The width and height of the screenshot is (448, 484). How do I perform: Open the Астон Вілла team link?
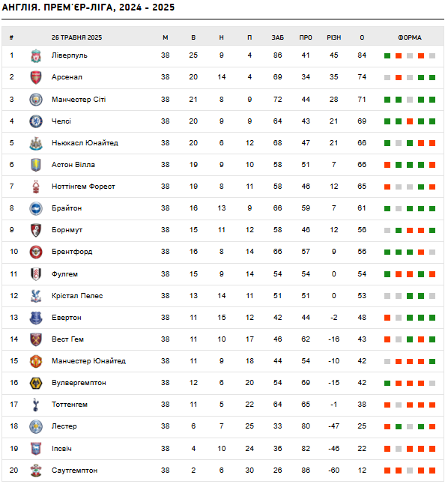click(73, 165)
